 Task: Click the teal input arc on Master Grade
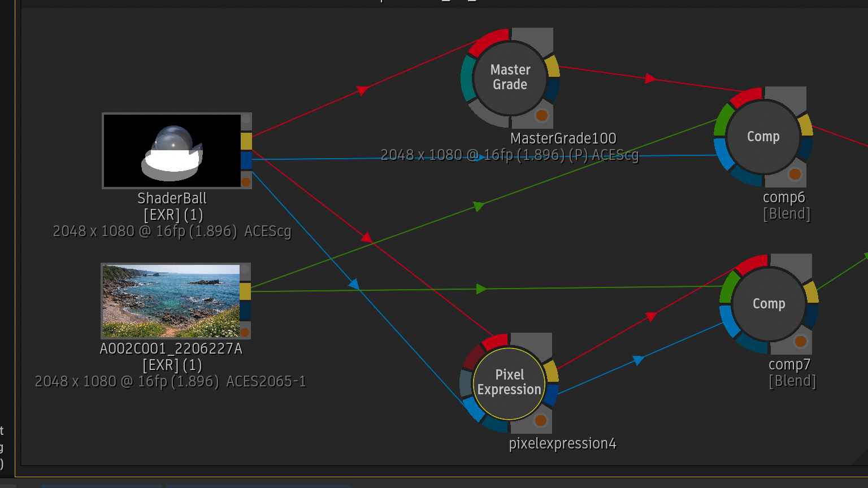coord(467,79)
